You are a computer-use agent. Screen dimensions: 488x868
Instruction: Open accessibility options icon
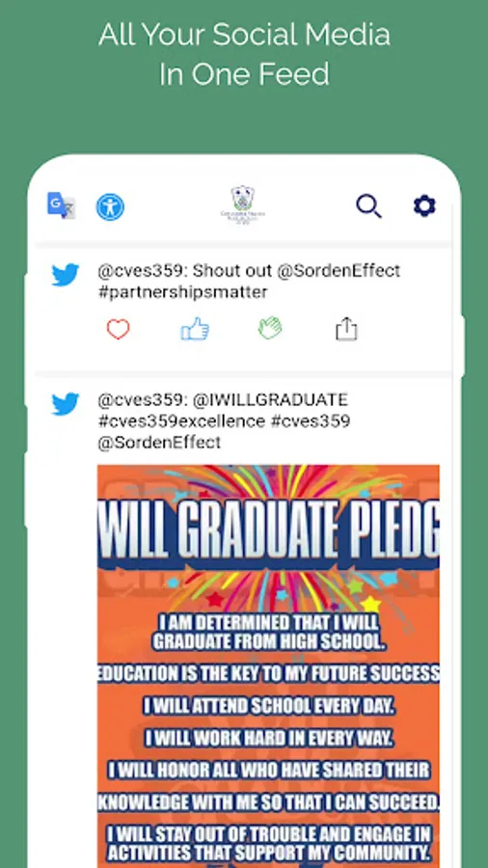110,207
